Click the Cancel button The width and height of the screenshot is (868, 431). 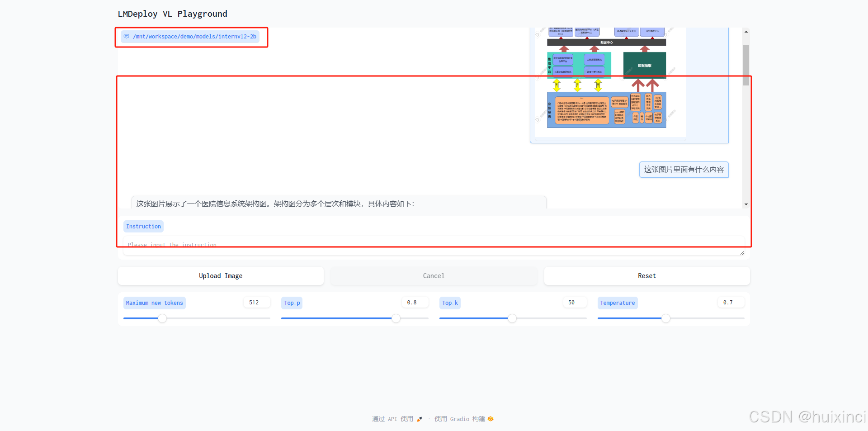(x=434, y=276)
